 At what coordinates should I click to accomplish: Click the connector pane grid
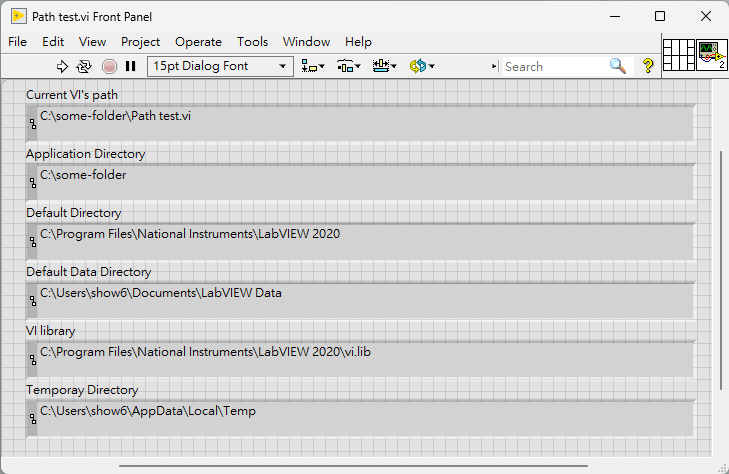679,54
